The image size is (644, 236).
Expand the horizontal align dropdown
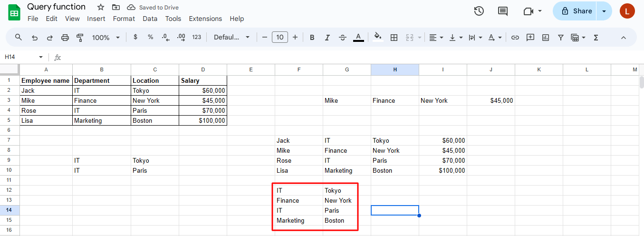436,37
